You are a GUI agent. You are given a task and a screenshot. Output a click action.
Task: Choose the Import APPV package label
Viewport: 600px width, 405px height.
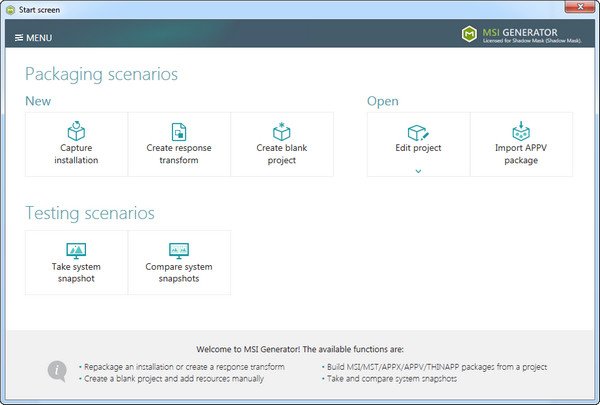[x=521, y=154]
